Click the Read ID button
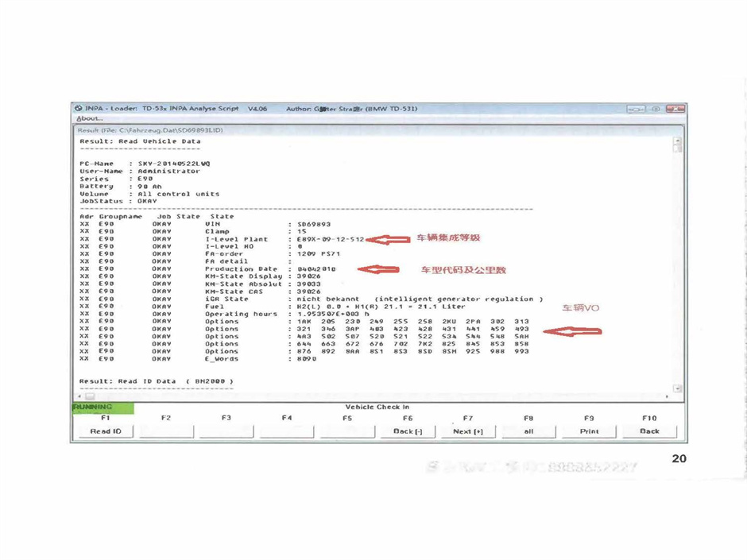747x560 pixels. (106, 431)
